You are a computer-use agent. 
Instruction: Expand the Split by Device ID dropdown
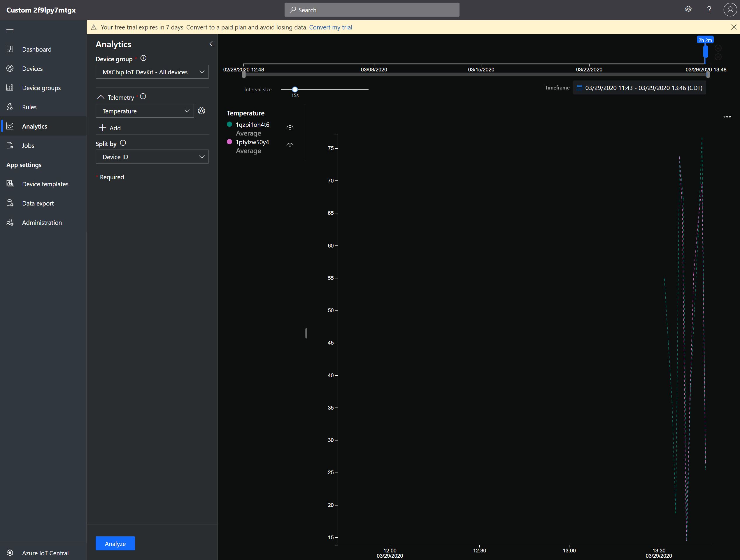tap(152, 157)
